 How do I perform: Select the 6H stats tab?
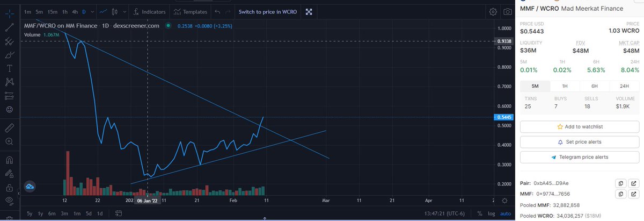595,86
